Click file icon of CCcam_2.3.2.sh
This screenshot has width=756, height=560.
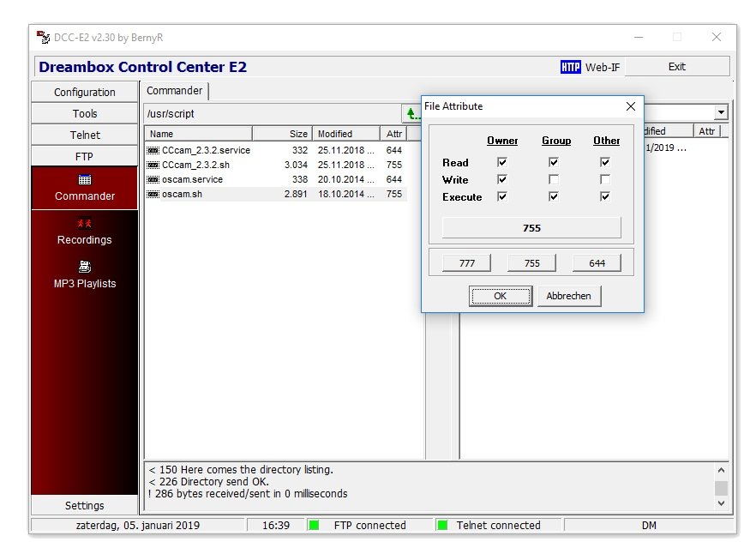[153, 165]
